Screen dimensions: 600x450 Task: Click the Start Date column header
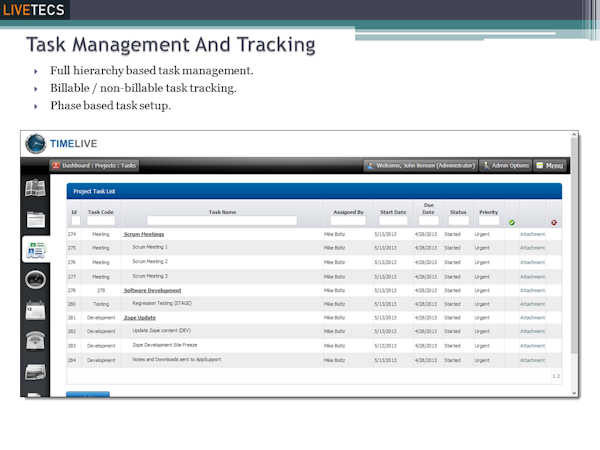point(393,212)
